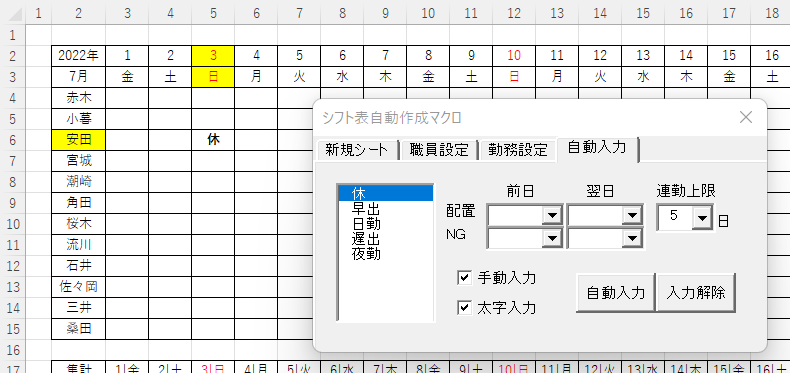This screenshot has width=790, height=373.
Task: Open the 配置 前日 dropdown
Action: [x=552, y=215]
